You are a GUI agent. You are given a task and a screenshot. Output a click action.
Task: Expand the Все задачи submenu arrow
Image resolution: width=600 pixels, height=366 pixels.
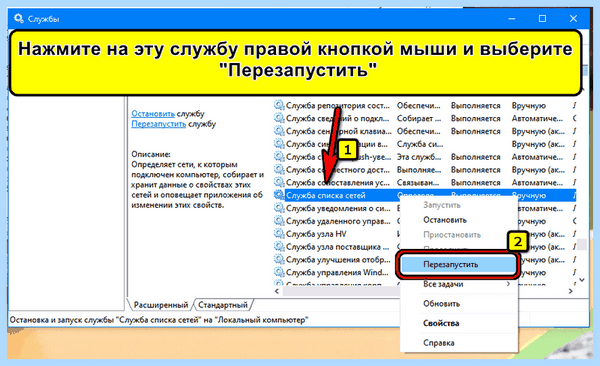pos(508,284)
